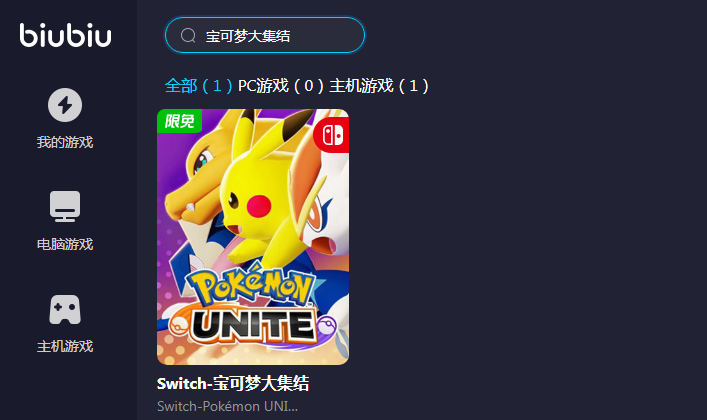Click the 电脑游戏 sidebar label
Viewport: 707px width, 420px height.
tap(65, 244)
